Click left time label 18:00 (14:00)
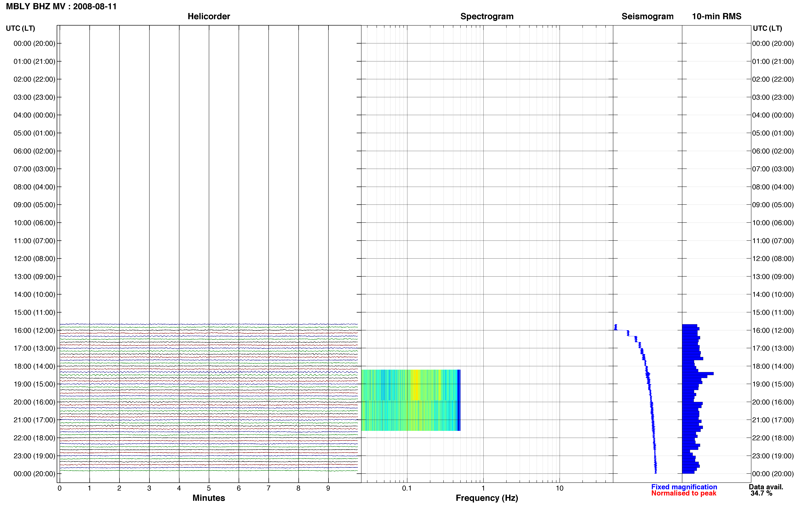The height and width of the screenshot is (508, 812). (34, 366)
